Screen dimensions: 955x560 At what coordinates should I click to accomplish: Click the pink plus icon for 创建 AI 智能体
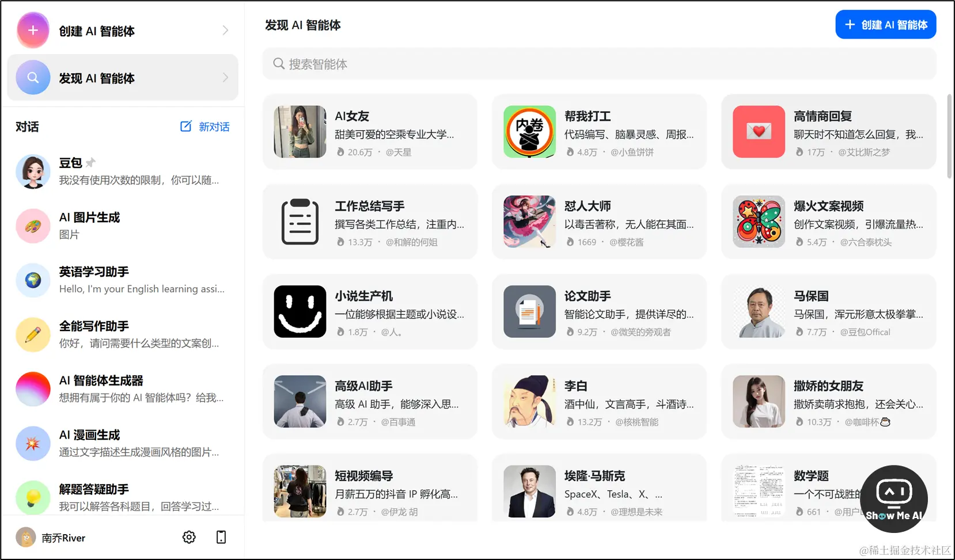click(x=33, y=30)
